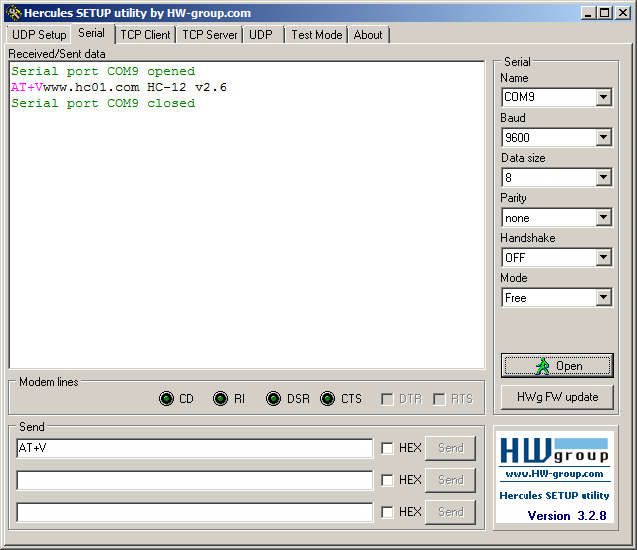Click the send field containing AT+V
Image resolution: width=637 pixels, height=550 pixels.
tap(195, 448)
